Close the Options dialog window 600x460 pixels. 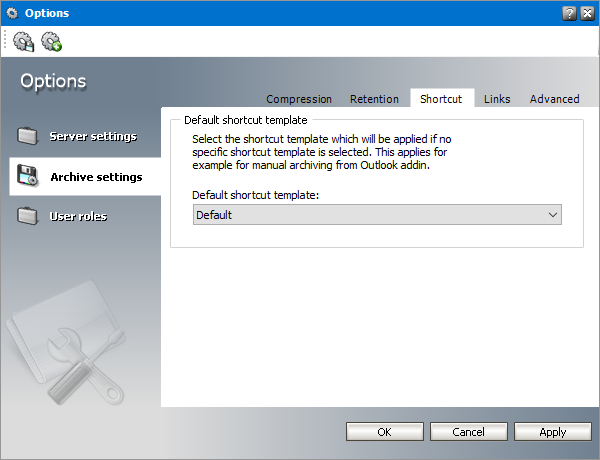pyautogui.click(x=587, y=12)
